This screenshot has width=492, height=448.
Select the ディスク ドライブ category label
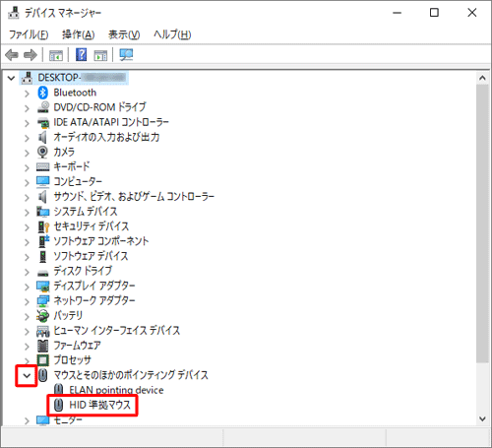83,271
